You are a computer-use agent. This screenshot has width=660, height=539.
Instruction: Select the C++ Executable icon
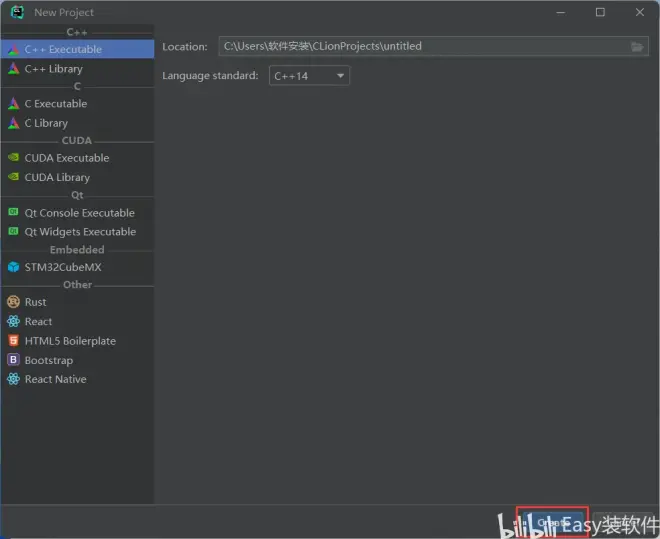[13, 49]
